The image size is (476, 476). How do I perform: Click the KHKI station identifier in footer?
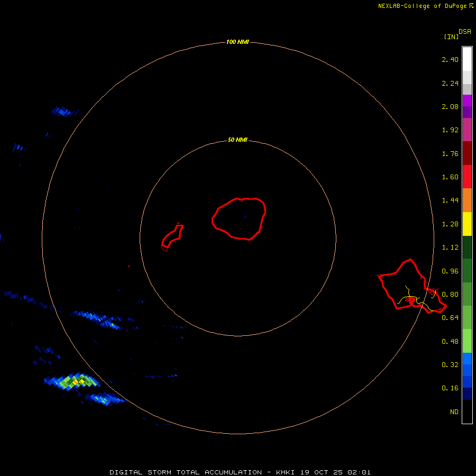(286, 472)
